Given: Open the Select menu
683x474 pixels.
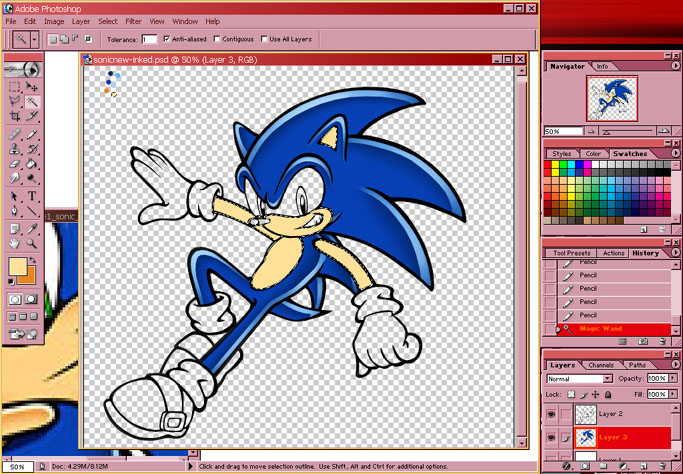Looking at the screenshot, I should [108, 21].
